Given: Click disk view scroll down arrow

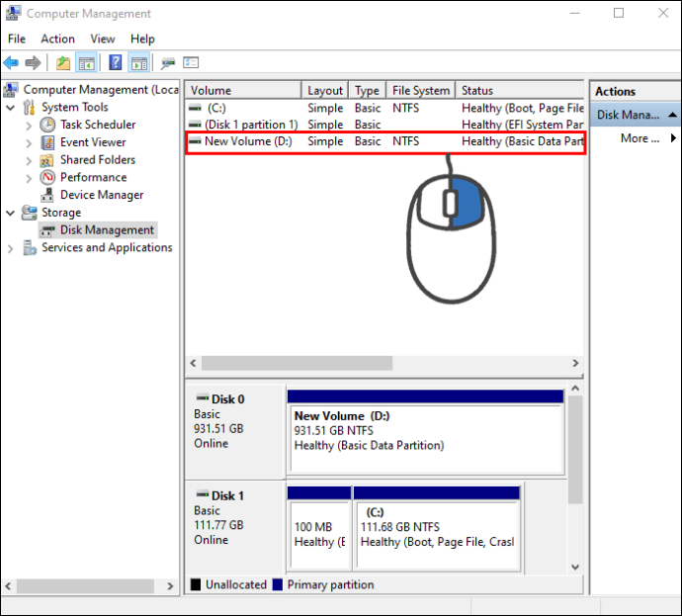Looking at the screenshot, I should [575, 567].
